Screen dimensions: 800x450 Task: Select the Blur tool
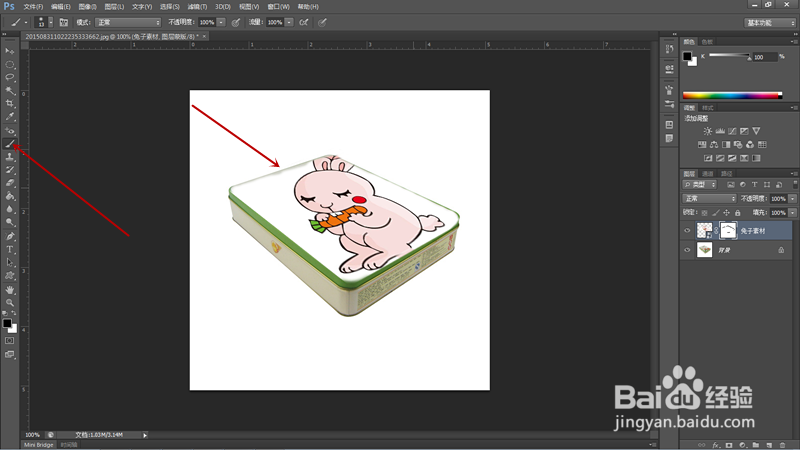(x=10, y=209)
